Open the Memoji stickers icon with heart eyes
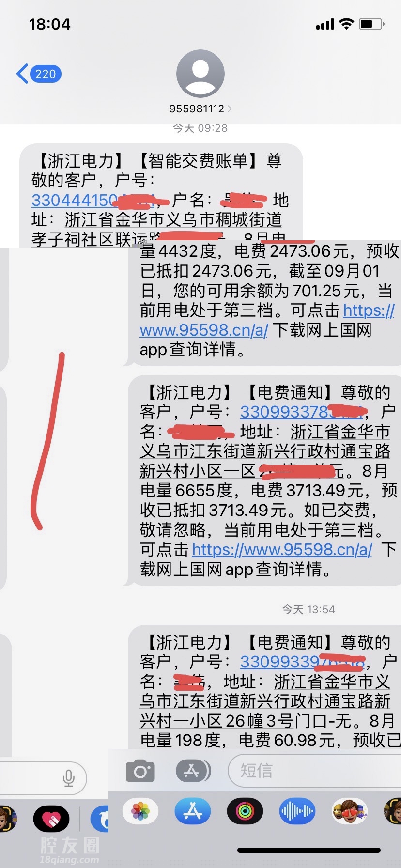The height and width of the screenshot is (868, 401). [x=350, y=811]
